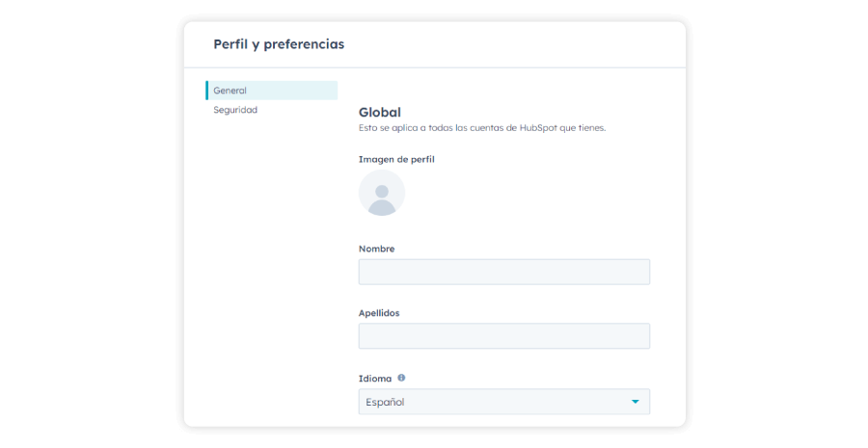Click the teal active marker beside General

pyautogui.click(x=207, y=91)
